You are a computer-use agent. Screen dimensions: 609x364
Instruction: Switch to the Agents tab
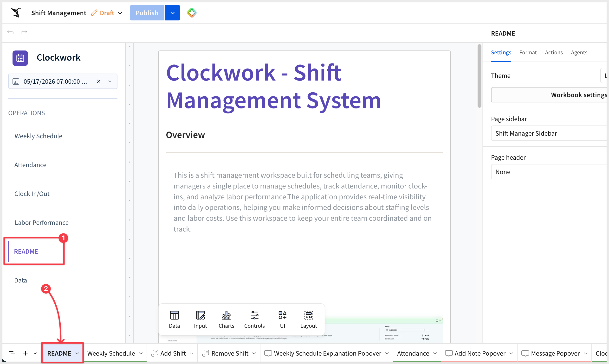[x=579, y=52]
